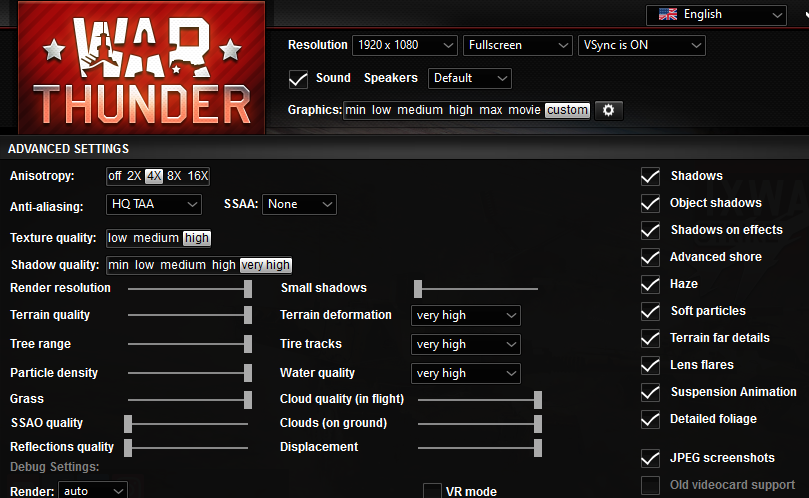Select the min graphics preset
The height and width of the screenshot is (498, 809).
coord(355,110)
